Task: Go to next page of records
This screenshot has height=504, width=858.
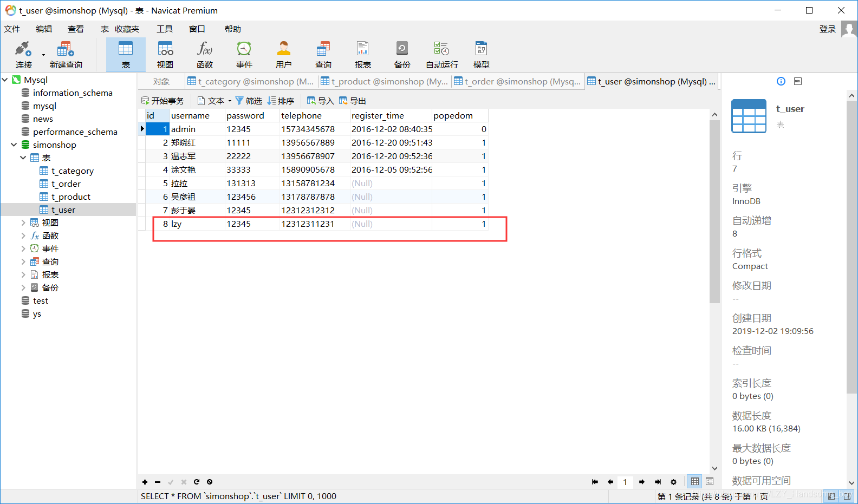Action: pos(642,482)
